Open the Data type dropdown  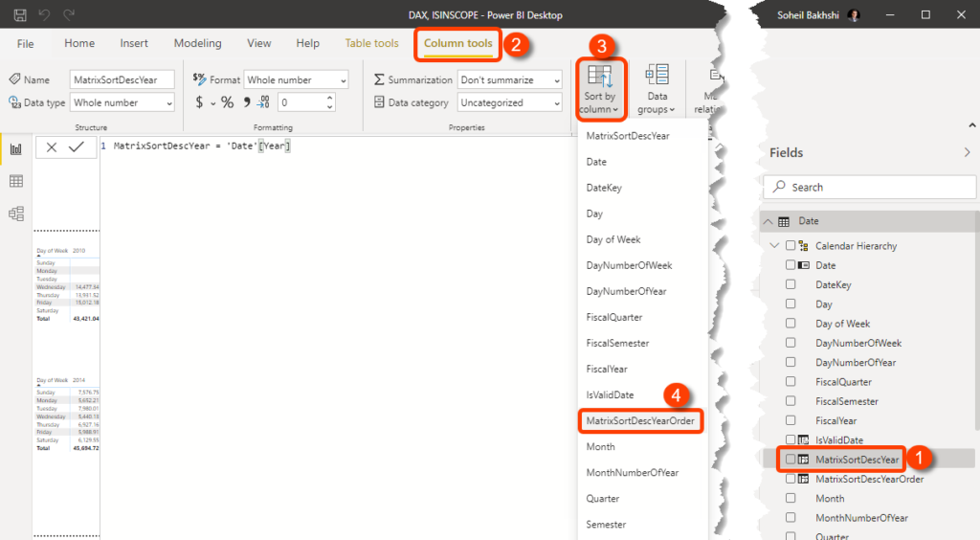(x=122, y=102)
